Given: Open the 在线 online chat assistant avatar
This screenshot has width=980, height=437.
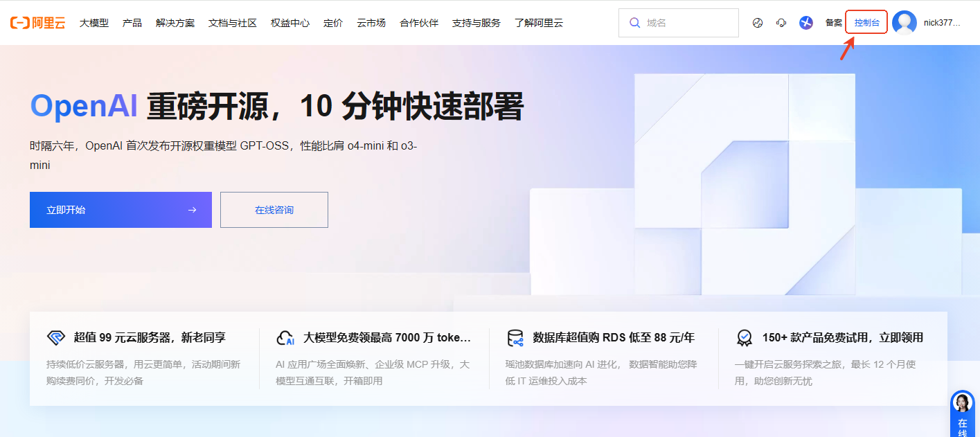Looking at the screenshot, I should (x=963, y=402).
